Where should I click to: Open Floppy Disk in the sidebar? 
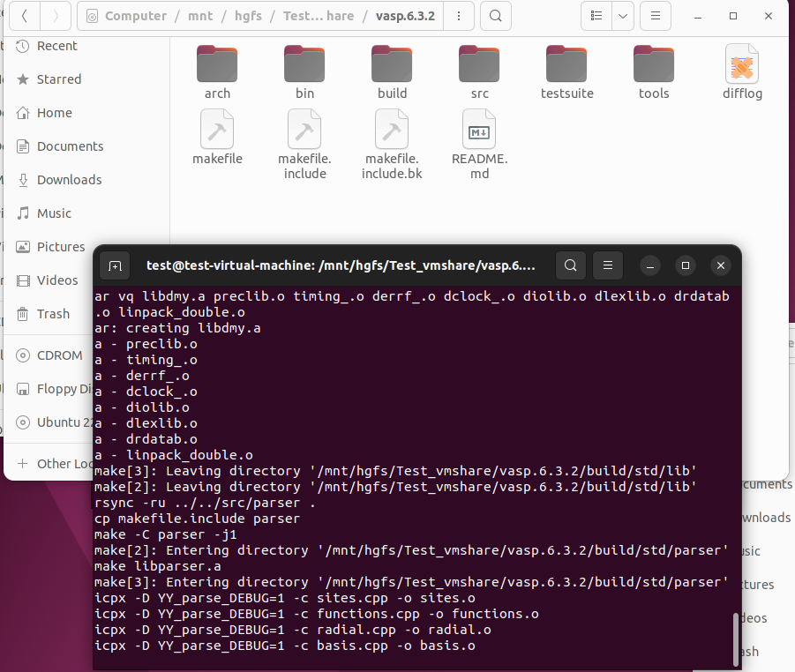click(x=54, y=389)
